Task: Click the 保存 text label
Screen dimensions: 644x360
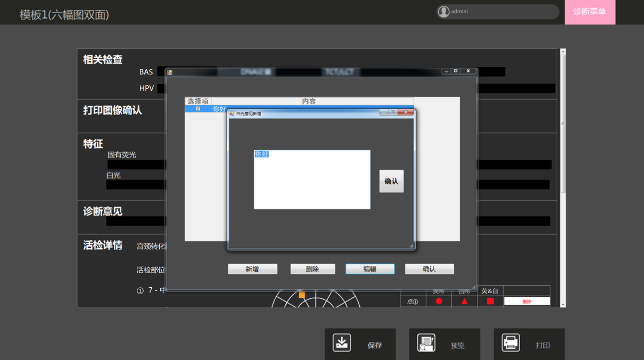Action: click(x=374, y=345)
